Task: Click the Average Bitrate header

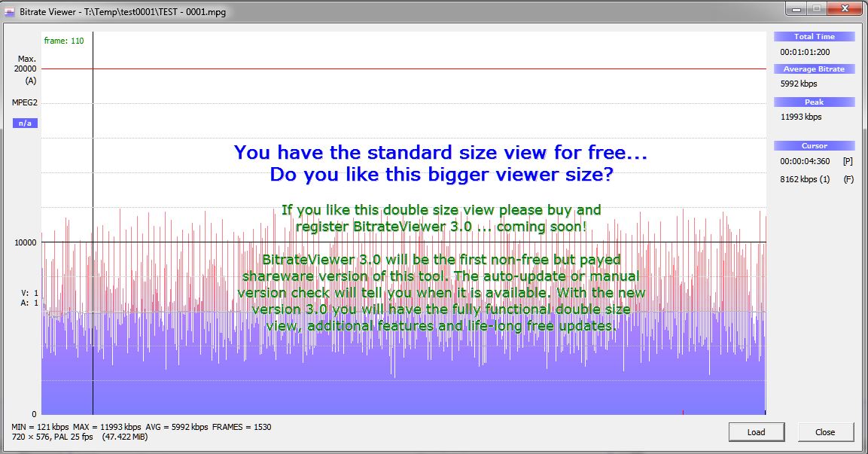Action: pyautogui.click(x=815, y=69)
